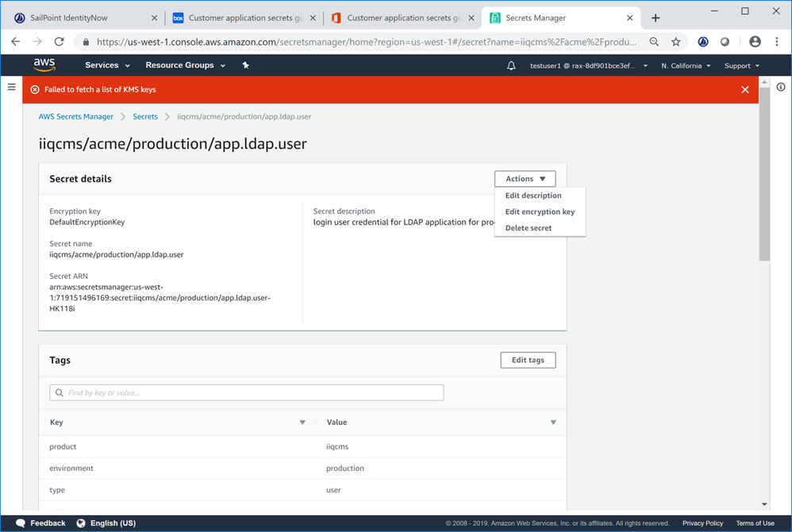The height and width of the screenshot is (532, 792).
Task: Sort tags by the Key column arrow
Action: (302, 423)
